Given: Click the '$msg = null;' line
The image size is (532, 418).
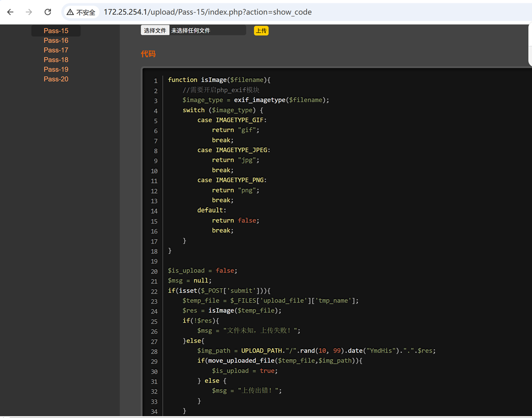Looking at the screenshot, I should 190,281.
